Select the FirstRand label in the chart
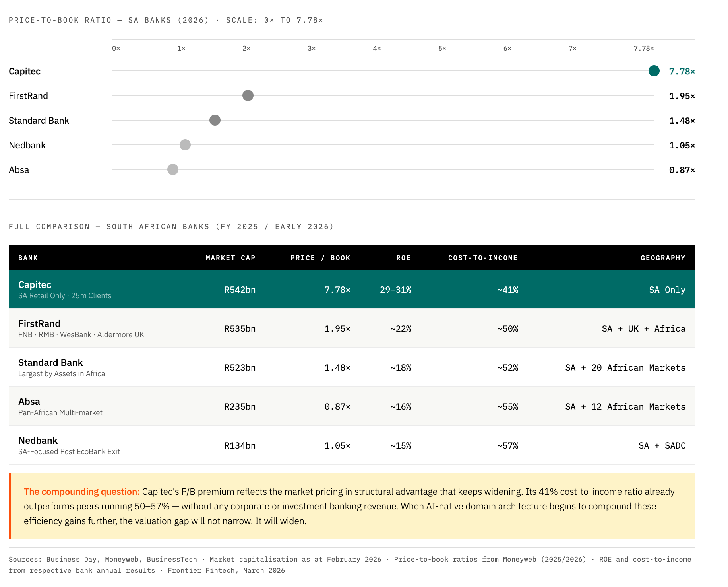This screenshot has height=587, width=728. click(28, 96)
